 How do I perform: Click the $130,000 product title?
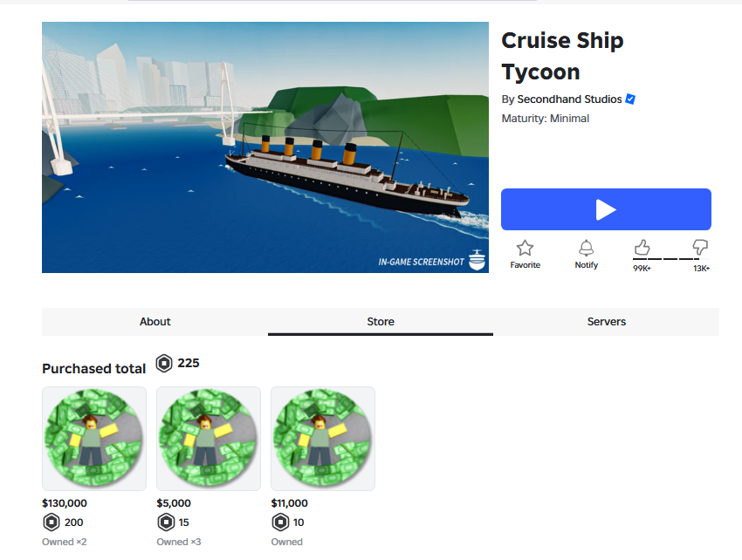65,503
